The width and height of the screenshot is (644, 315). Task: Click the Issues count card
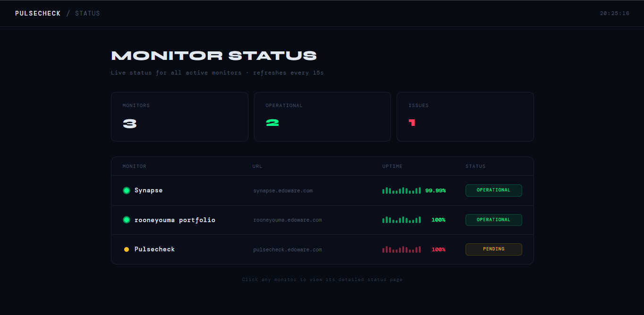coord(465,116)
